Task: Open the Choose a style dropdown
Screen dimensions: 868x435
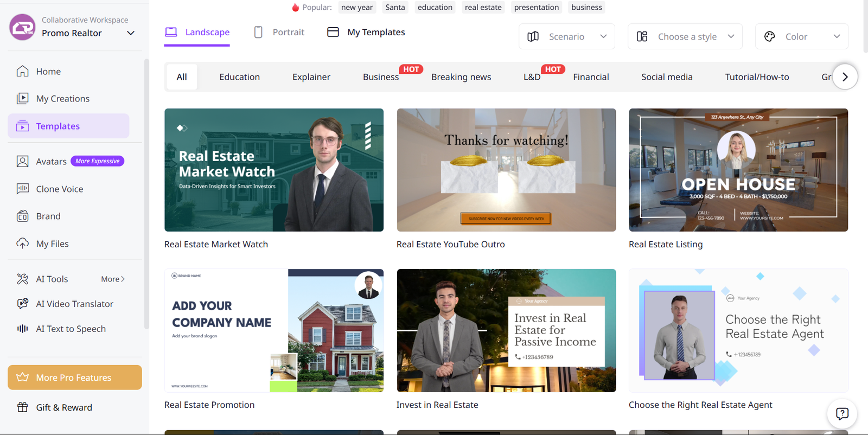Action: (685, 36)
